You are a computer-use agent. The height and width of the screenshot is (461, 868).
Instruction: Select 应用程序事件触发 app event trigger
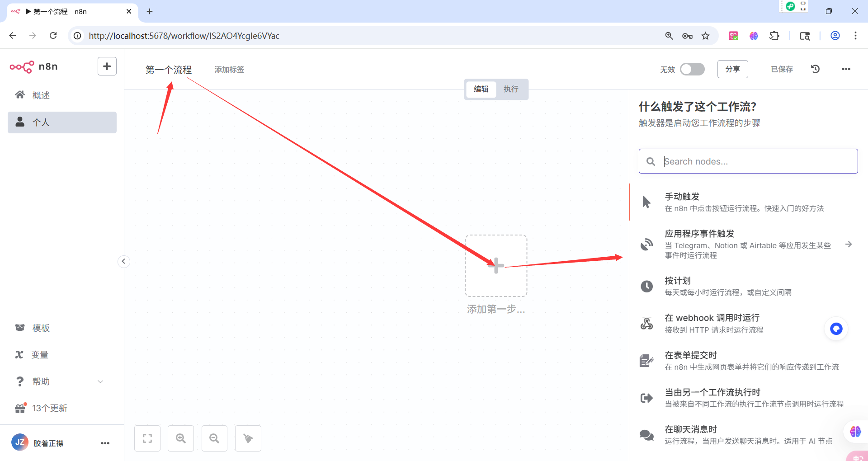pos(748,244)
